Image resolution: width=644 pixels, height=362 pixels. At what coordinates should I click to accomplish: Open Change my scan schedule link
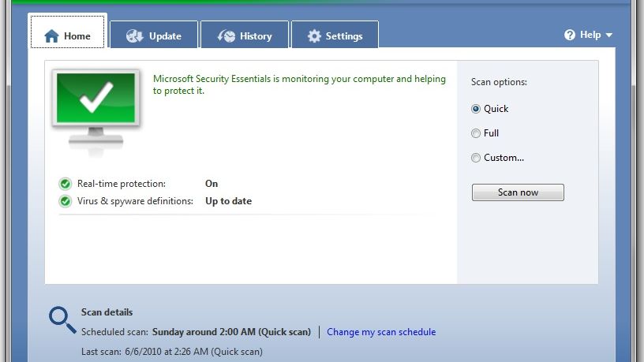(381, 332)
